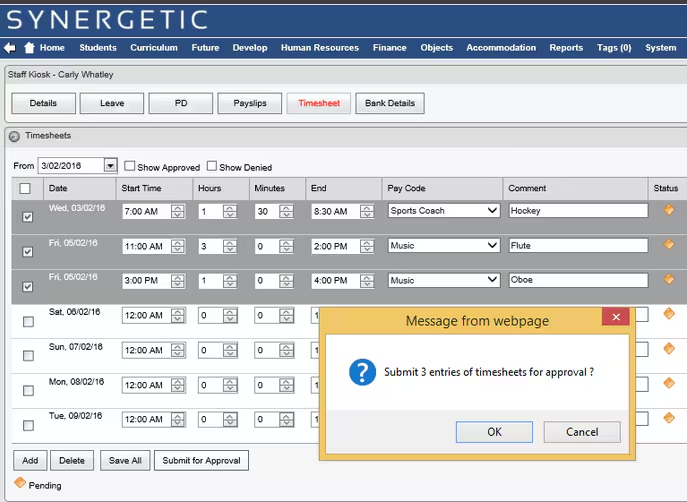The width and height of the screenshot is (687, 502).
Task: Click the back arrow navigation icon
Action: click(x=9, y=48)
